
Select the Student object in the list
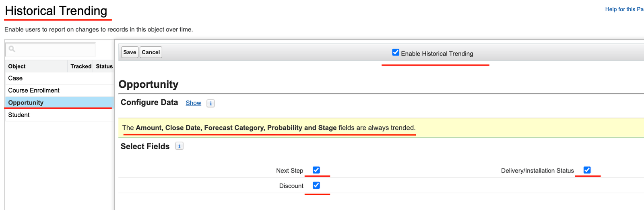[x=19, y=115]
